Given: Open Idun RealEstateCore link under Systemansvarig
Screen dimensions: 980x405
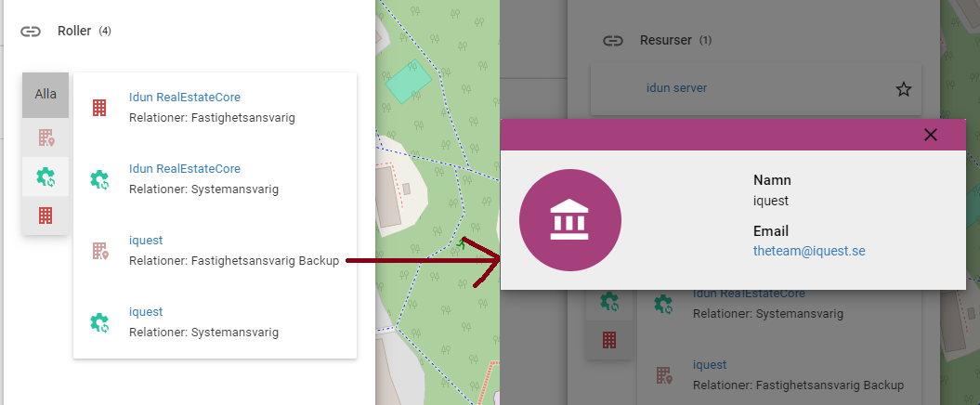Looking at the screenshot, I should click(184, 169).
